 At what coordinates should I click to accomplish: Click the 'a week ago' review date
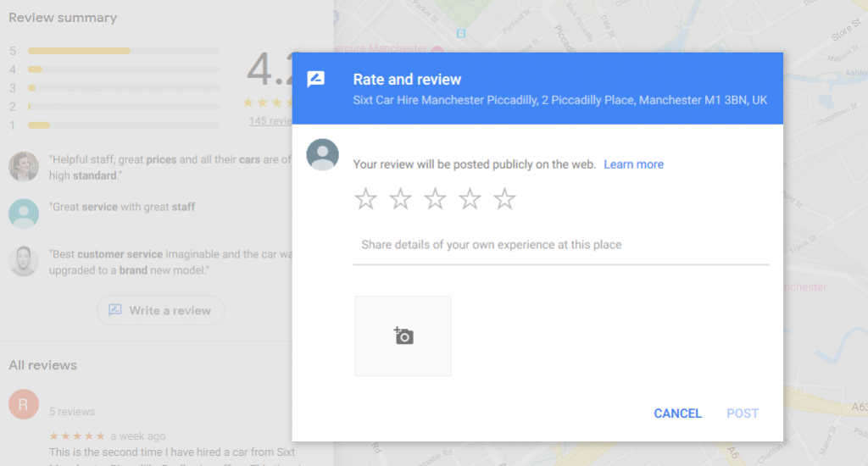(138, 436)
